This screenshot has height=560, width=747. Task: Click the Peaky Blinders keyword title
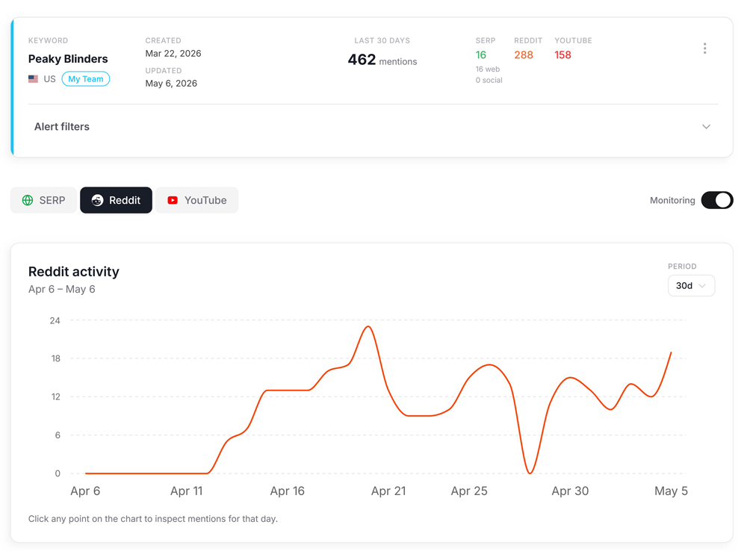(x=68, y=59)
